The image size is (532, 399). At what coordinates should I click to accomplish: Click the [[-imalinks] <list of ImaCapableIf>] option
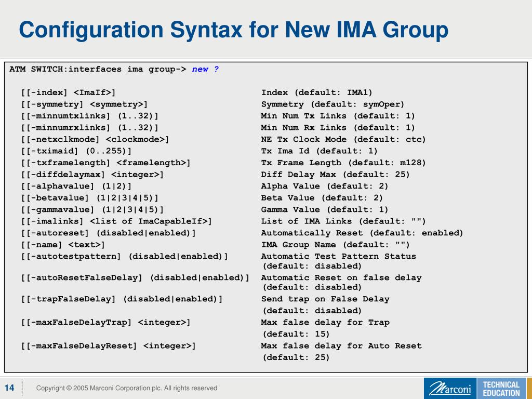(116, 221)
